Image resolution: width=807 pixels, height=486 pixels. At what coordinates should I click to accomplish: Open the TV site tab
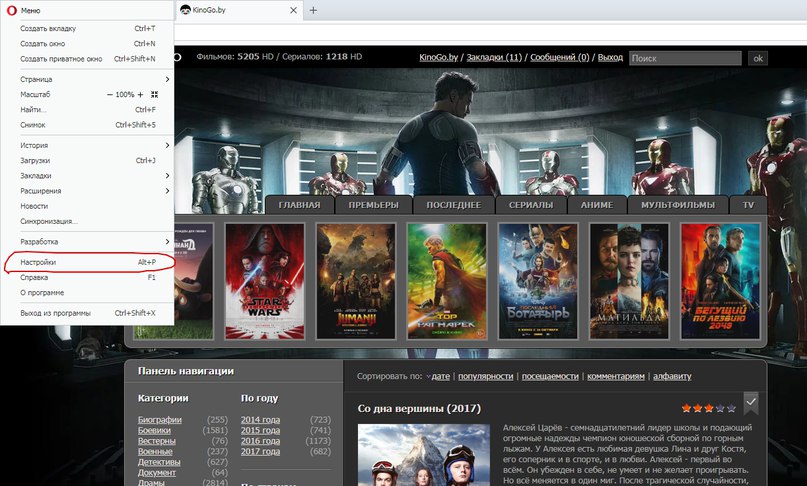point(748,205)
